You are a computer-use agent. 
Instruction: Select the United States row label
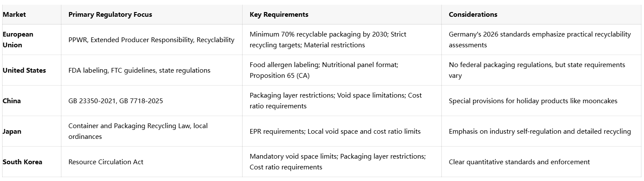[x=24, y=71]
